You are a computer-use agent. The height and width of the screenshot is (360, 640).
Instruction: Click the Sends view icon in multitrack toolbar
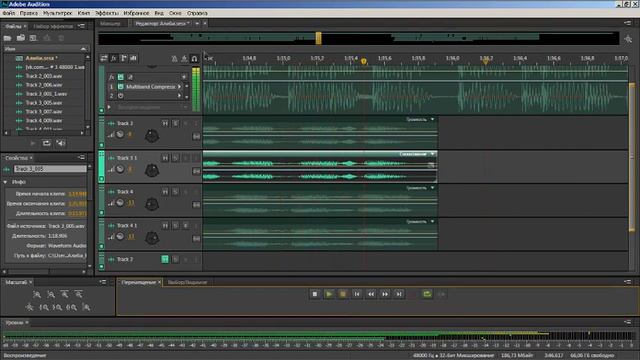tap(124, 58)
